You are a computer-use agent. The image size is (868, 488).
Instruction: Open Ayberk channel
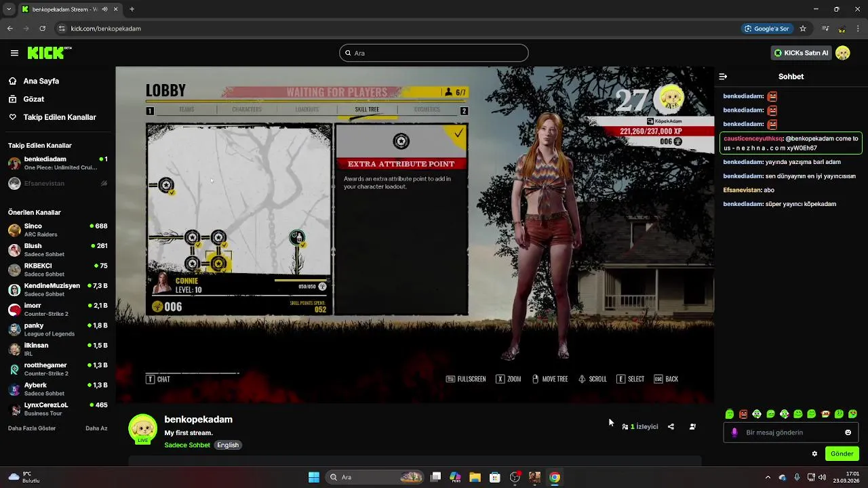click(x=58, y=389)
